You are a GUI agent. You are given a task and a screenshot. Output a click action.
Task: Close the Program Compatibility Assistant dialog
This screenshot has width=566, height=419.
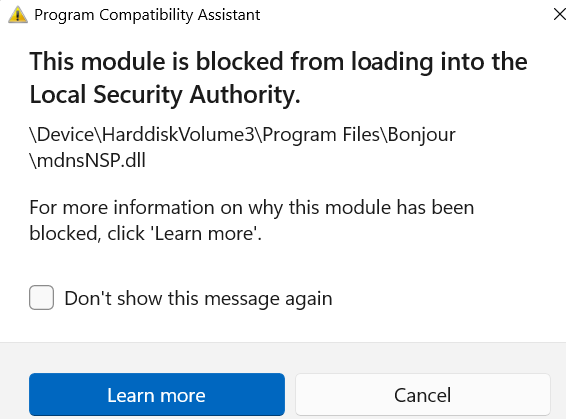click(x=560, y=14)
